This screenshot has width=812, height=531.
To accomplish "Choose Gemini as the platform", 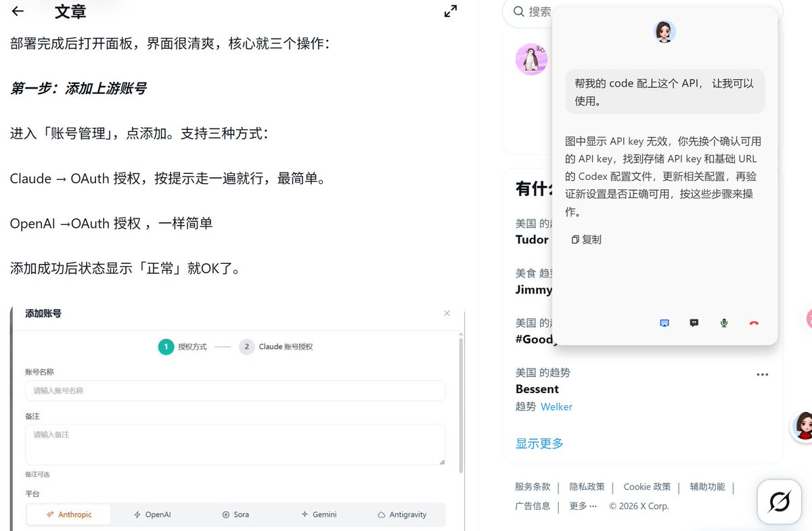I will (319, 514).
